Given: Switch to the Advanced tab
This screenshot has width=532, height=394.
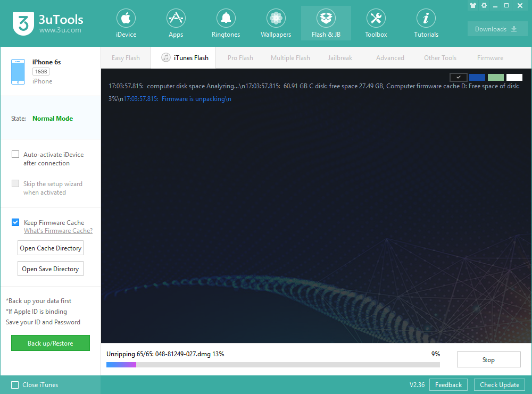Looking at the screenshot, I should click(390, 57).
